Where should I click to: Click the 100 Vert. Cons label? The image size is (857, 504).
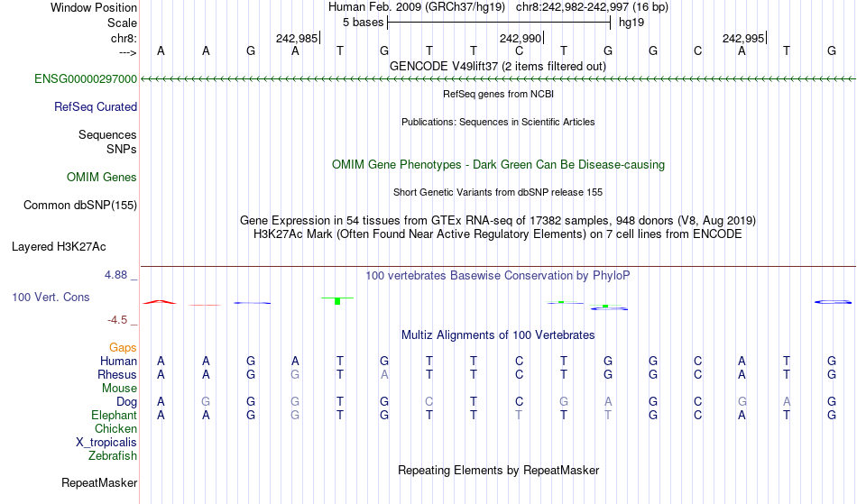(51, 297)
